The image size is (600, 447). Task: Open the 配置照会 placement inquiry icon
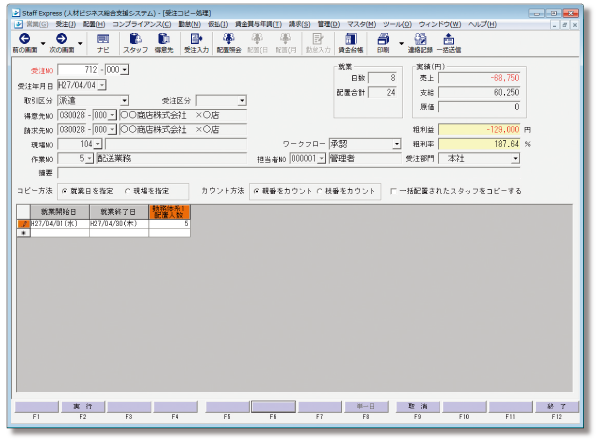(x=229, y=39)
